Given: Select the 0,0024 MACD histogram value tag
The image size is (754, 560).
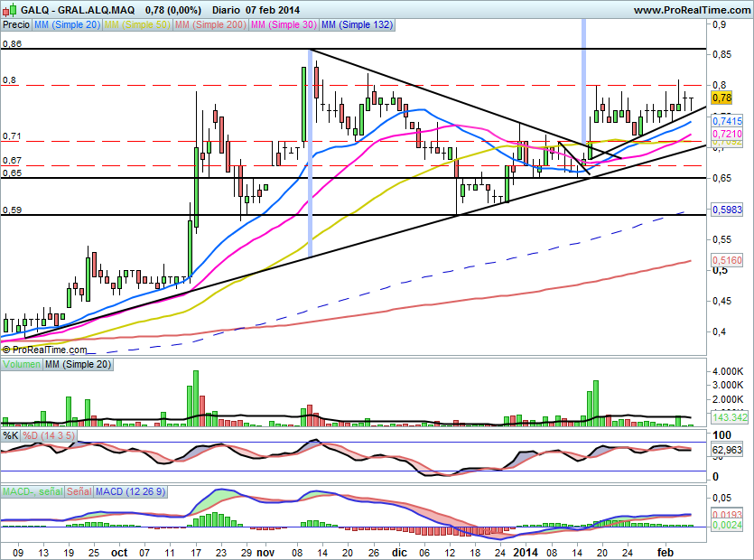Looking at the screenshot, I should (x=727, y=525).
